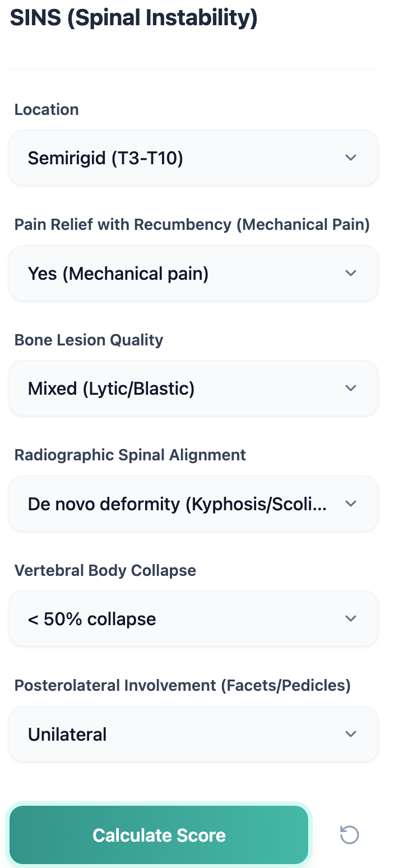
Task: Click the Location field label
Action: 47,109
